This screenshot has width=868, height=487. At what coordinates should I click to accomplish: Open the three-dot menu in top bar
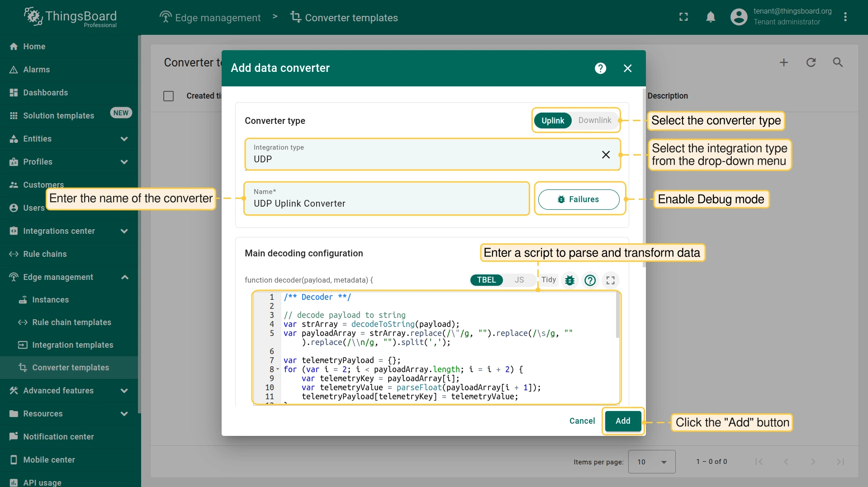[845, 17]
